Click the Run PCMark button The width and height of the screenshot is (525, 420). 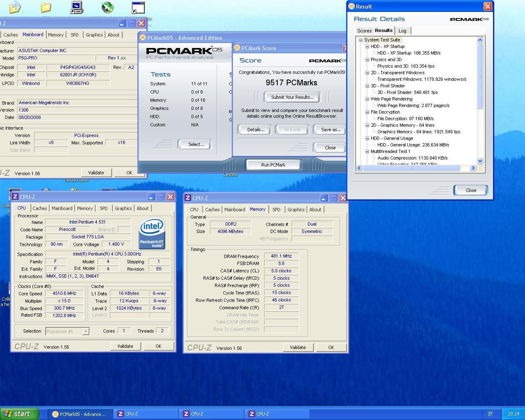pyautogui.click(x=273, y=165)
